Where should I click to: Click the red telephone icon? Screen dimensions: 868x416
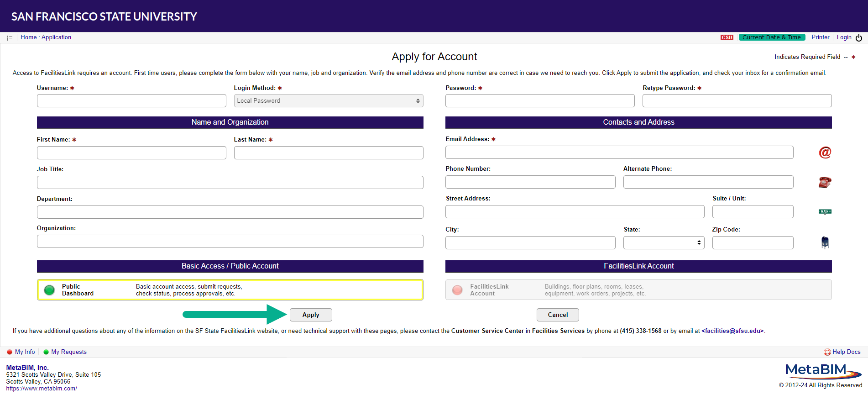[825, 182]
